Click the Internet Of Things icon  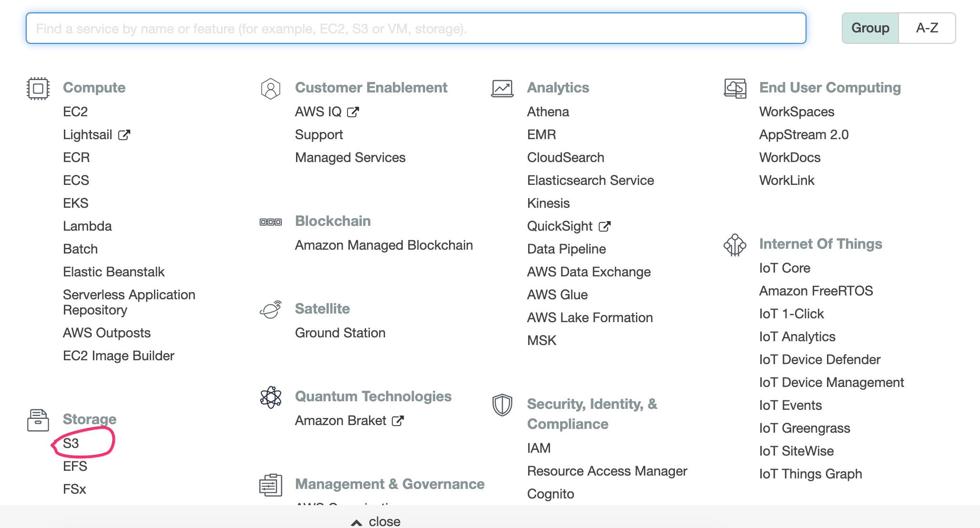734,245
